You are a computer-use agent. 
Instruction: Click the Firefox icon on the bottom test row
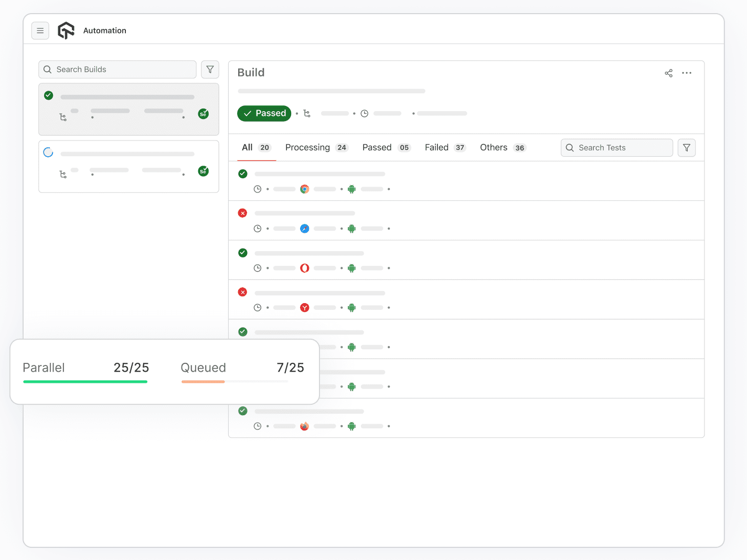click(304, 426)
